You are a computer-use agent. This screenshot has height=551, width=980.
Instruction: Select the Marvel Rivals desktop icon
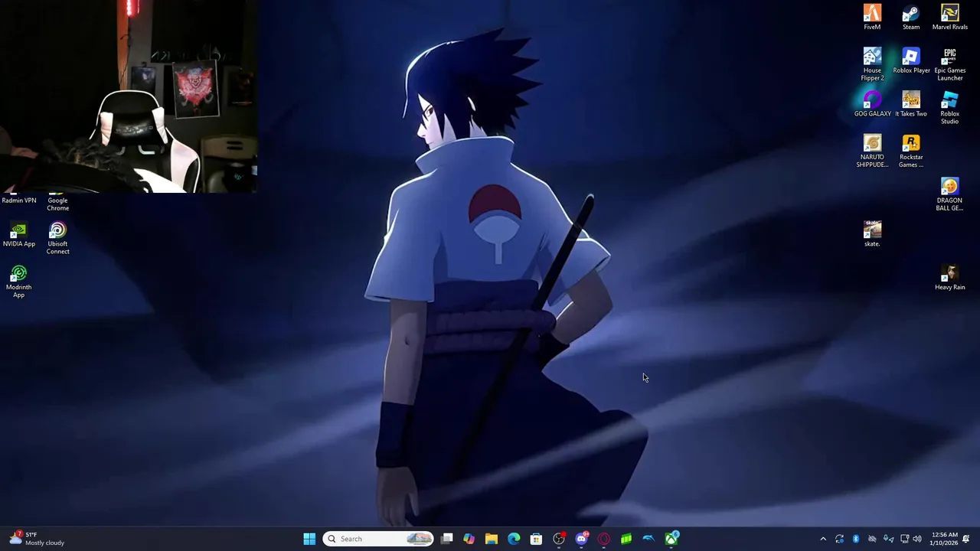pos(949,17)
